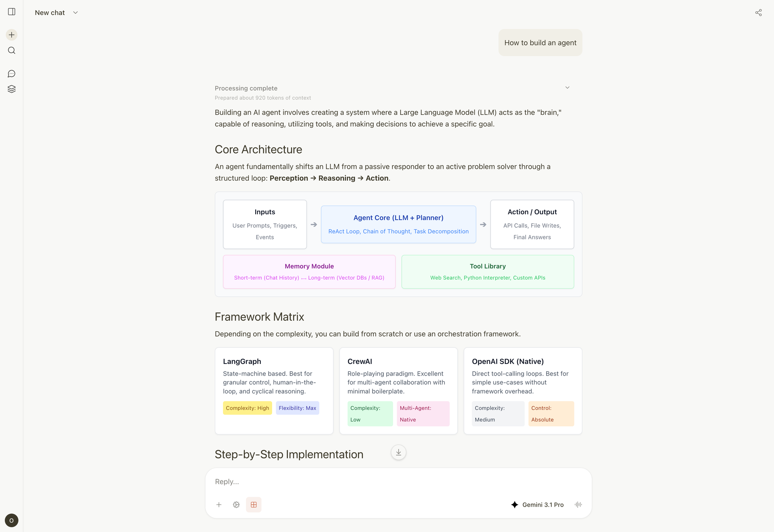This screenshot has width=774, height=532.
Task: Open tools settings gear in composer
Action: (236, 505)
